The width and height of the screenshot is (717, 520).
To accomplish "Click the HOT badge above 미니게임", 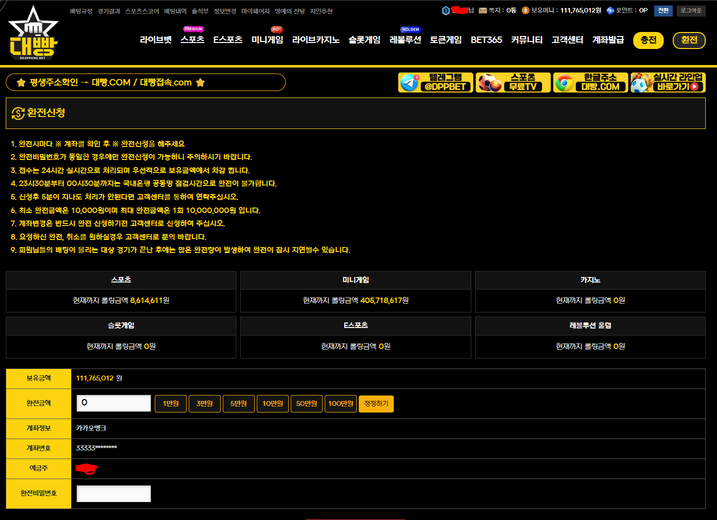I will pyautogui.click(x=276, y=29).
